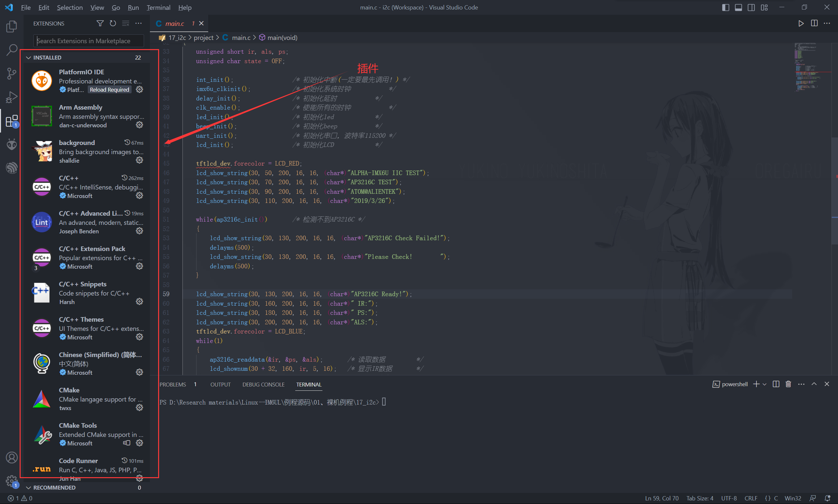Viewport: 838px width, 504px height.
Task: Toggle the primary side bar layout icon
Action: click(x=725, y=8)
